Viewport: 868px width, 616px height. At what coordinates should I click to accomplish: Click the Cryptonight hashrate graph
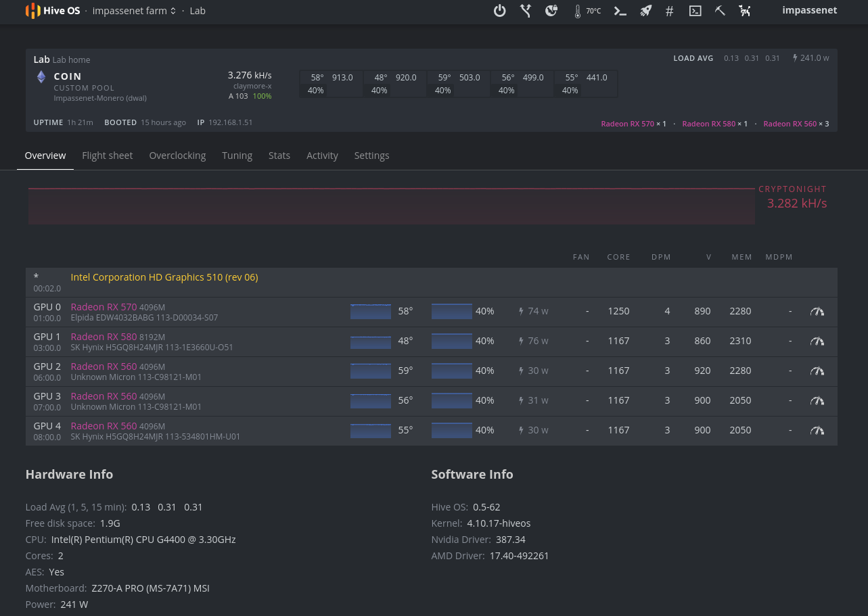391,206
